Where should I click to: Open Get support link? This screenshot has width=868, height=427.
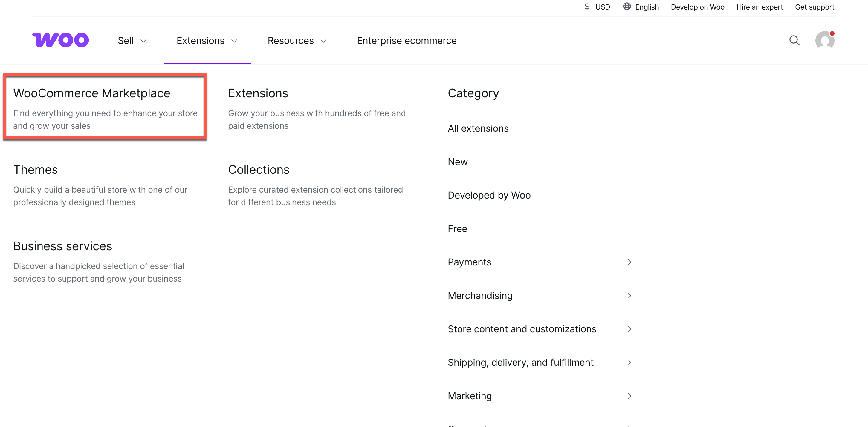pyautogui.click(x=814, y=7)
